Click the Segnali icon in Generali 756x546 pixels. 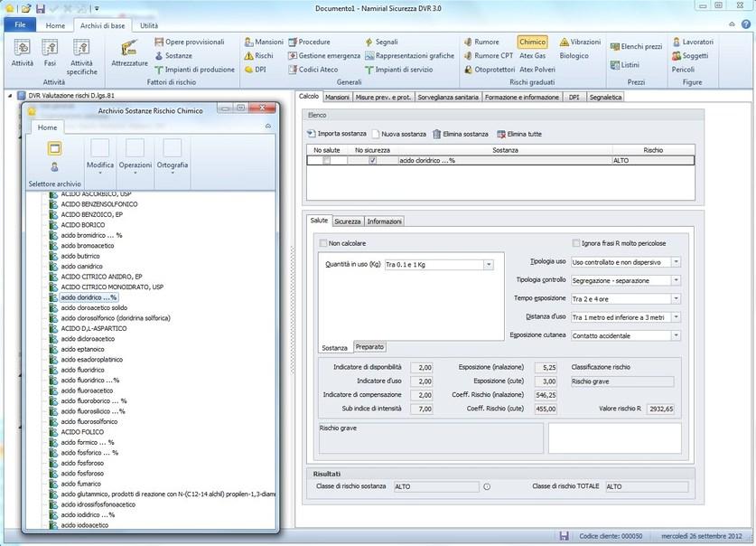[x=369, y=42]
